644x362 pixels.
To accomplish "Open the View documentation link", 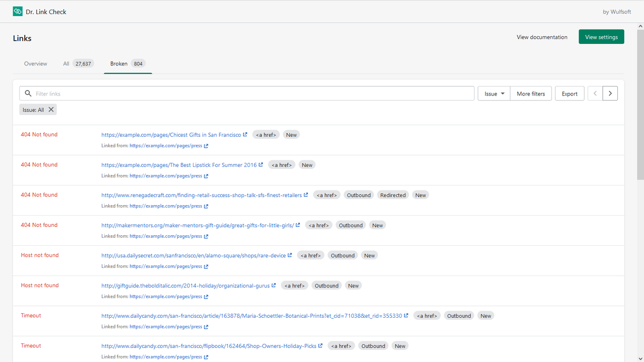I will 542,36.
